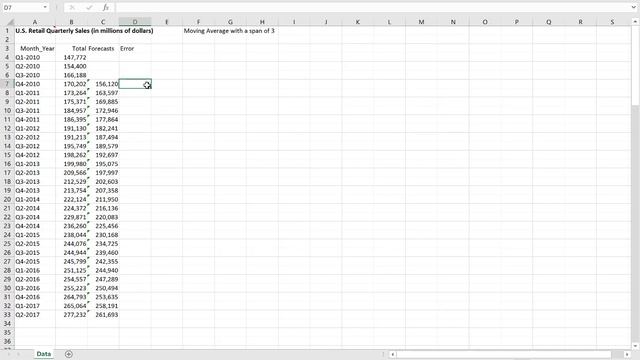640x360 pixels.
Task: Click the Select All corner triangle
Action: [x=10, y=22]
